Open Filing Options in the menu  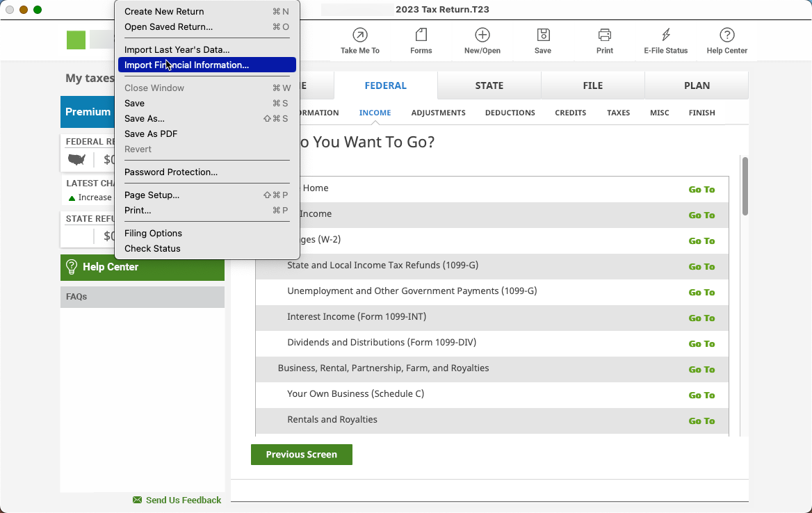pos(153,233)
